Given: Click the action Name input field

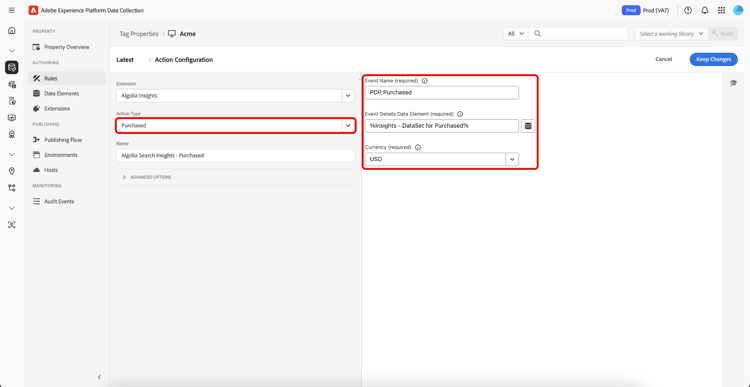Looking at the screenshot, I should tap(235, 155).
